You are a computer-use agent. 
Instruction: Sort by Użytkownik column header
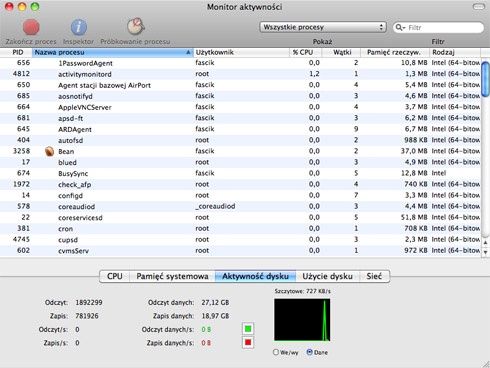coord(241,52)
